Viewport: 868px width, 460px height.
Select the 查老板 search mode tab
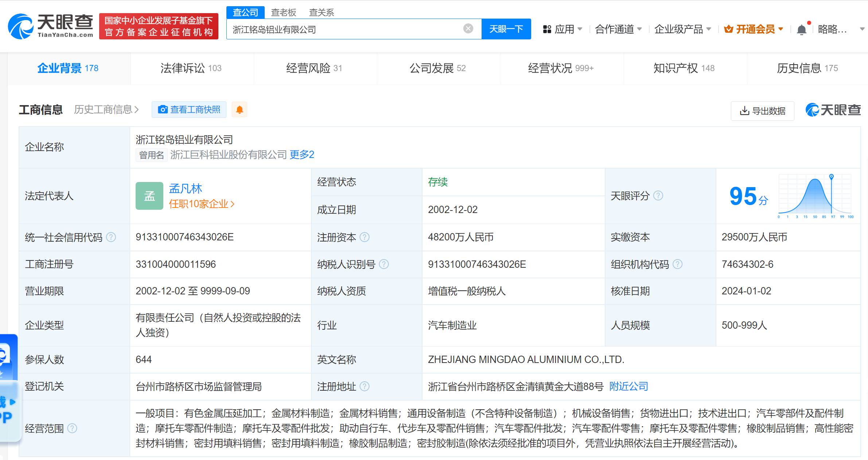[x=283, y=12]
